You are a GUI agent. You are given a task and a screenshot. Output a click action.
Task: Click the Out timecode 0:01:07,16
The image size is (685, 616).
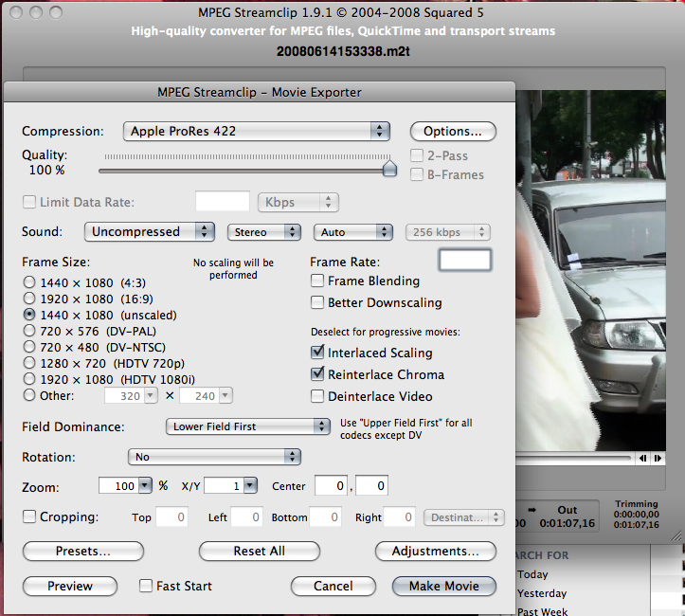coord(568,523)
